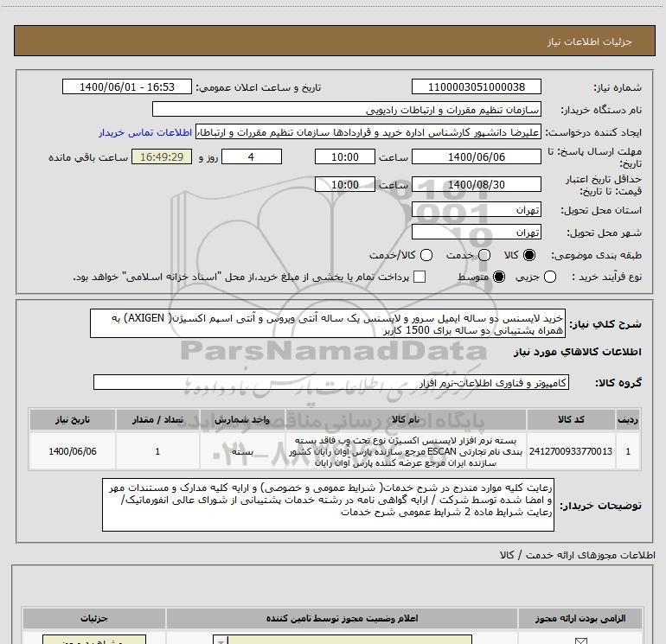The image size is (666, 644).
Task: Click the تعداد / مقدار column header
Action: [x=157, y=420]
